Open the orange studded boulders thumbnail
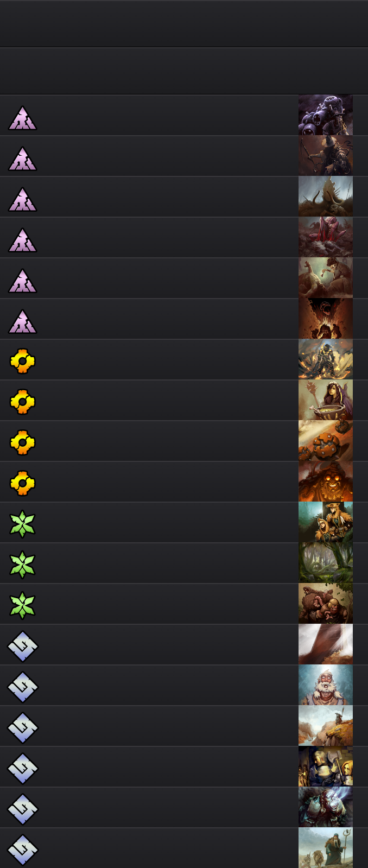The image size is (368, 868). tap(326, 441)
